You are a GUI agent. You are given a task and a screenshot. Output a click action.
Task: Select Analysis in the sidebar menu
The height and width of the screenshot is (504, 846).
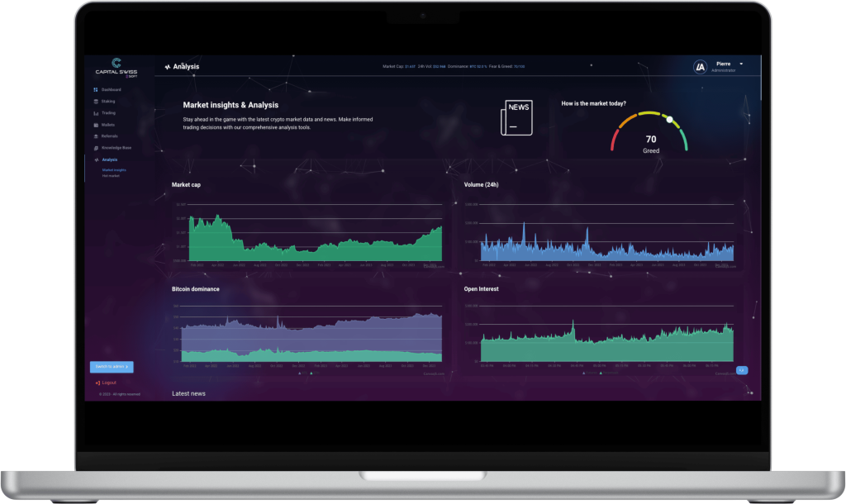click(110, 159)
